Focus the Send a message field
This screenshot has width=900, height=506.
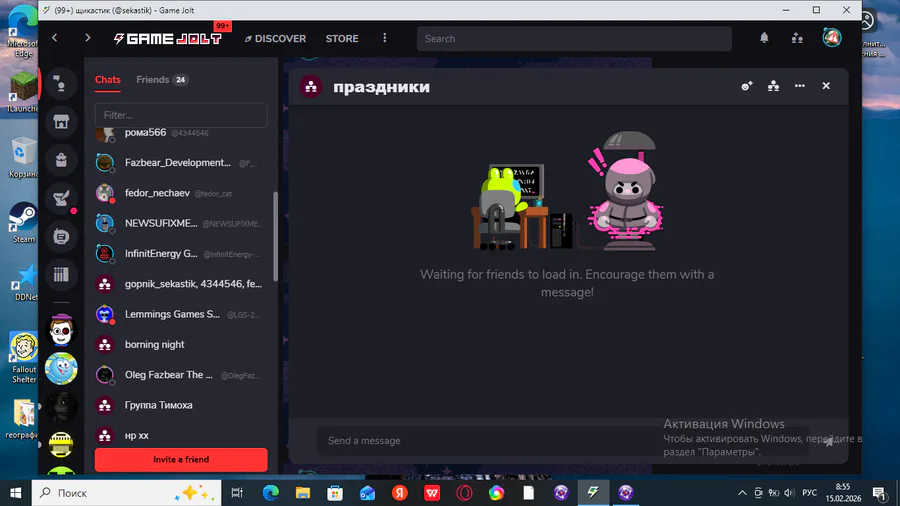(x=562, y=441)
